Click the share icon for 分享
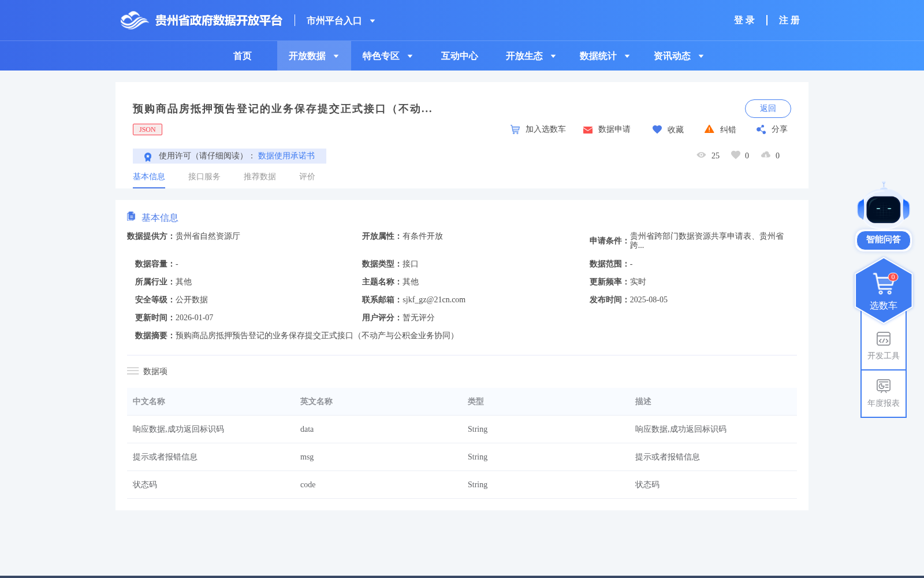 [x=761, y=129]
